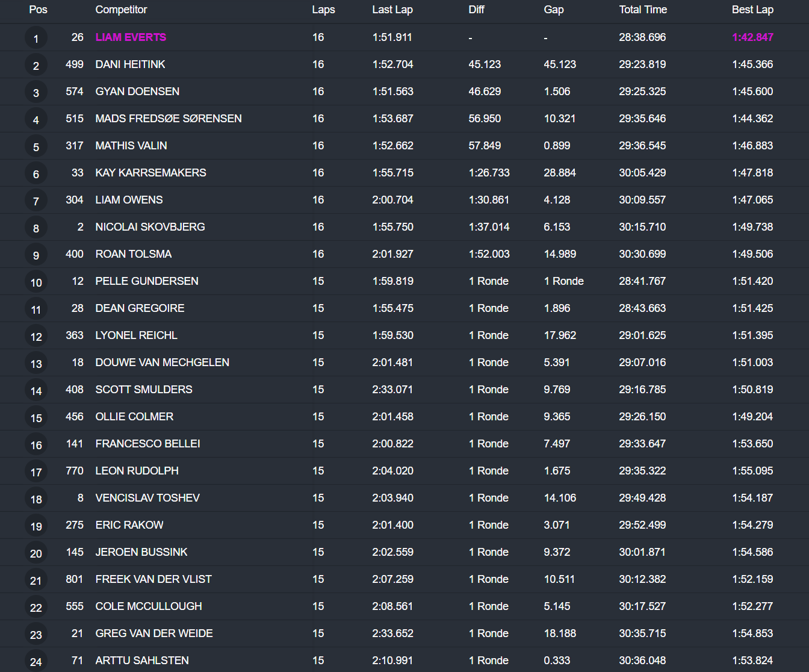Image resolution: width=809 pixels, height=672 pixels.
Task: Click the Total Time column header
Action: (x=642, y=10)
